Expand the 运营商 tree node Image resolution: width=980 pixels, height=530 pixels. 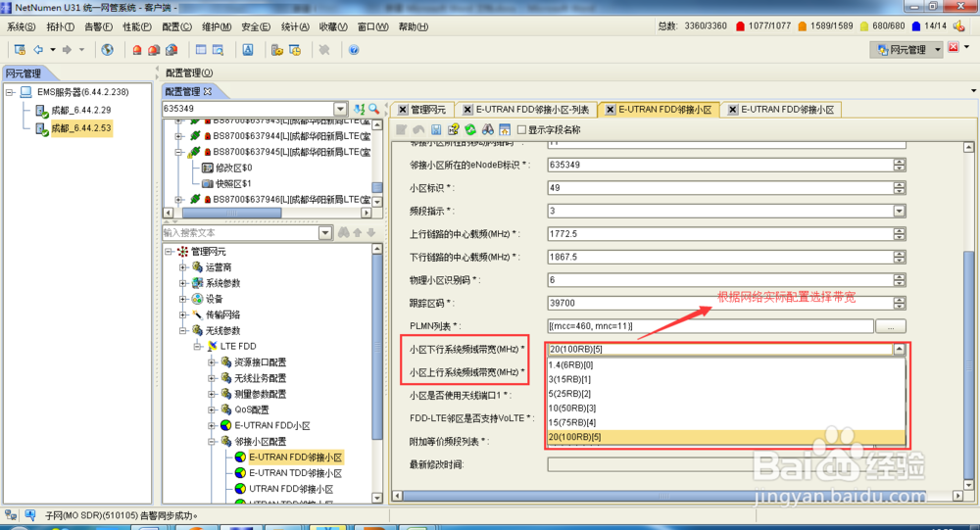pyautogui.click(x=183, y=266)
